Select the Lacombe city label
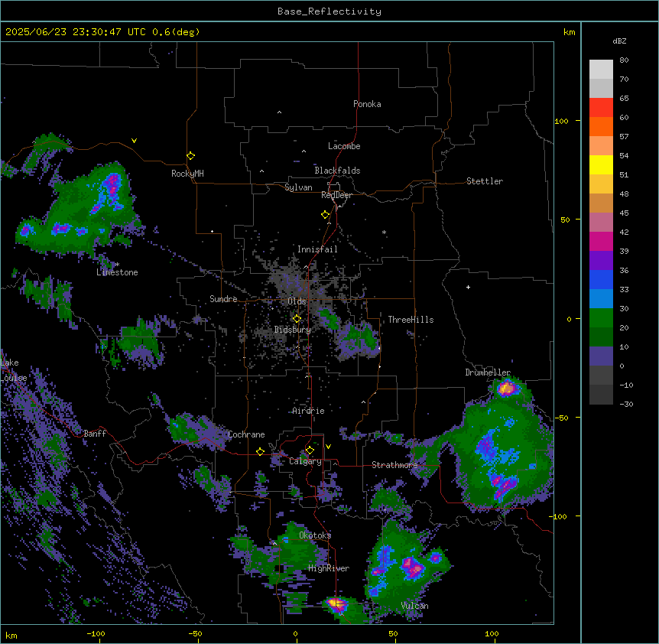Viewport: 659px width, 644px height. click(x=344, y=146)
